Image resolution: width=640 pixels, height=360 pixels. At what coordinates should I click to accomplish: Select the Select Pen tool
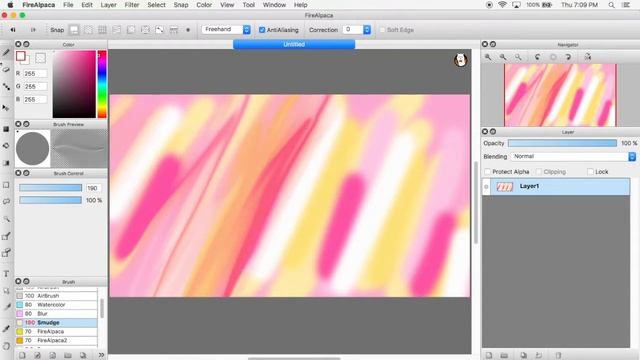(6, 236)
